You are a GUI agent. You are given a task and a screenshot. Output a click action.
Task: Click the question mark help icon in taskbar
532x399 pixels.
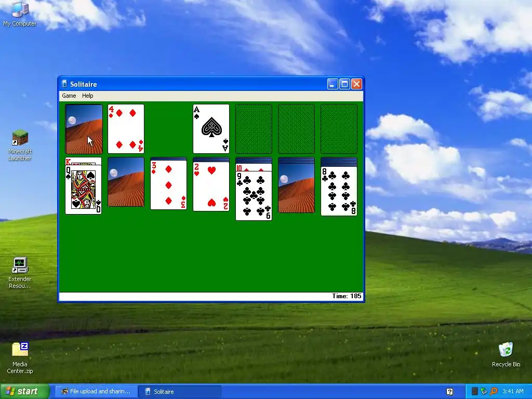click(450, 392)
